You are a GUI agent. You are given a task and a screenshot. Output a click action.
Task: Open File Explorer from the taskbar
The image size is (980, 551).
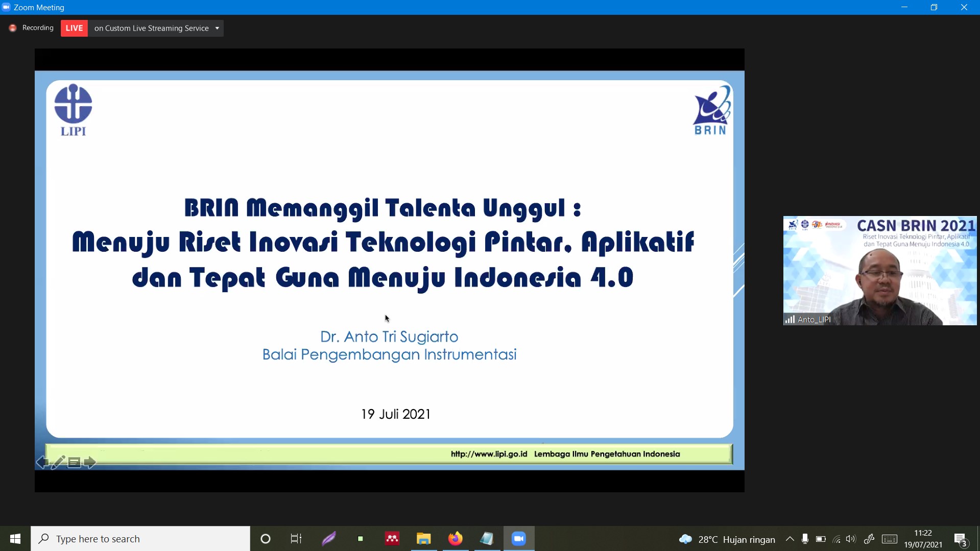[423, 539]
